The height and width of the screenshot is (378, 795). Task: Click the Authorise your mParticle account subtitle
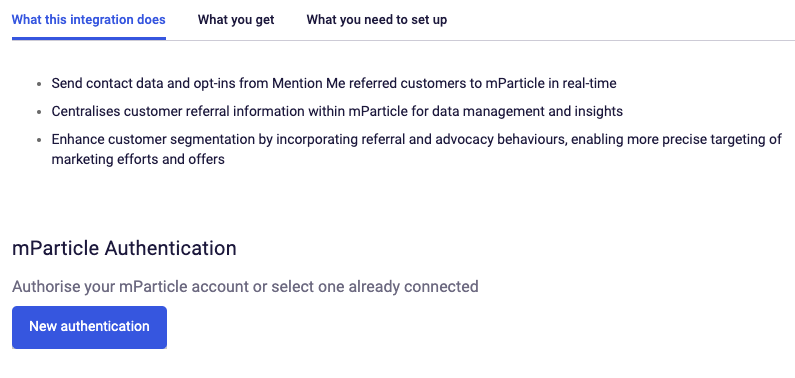click(x=245, y=287)
